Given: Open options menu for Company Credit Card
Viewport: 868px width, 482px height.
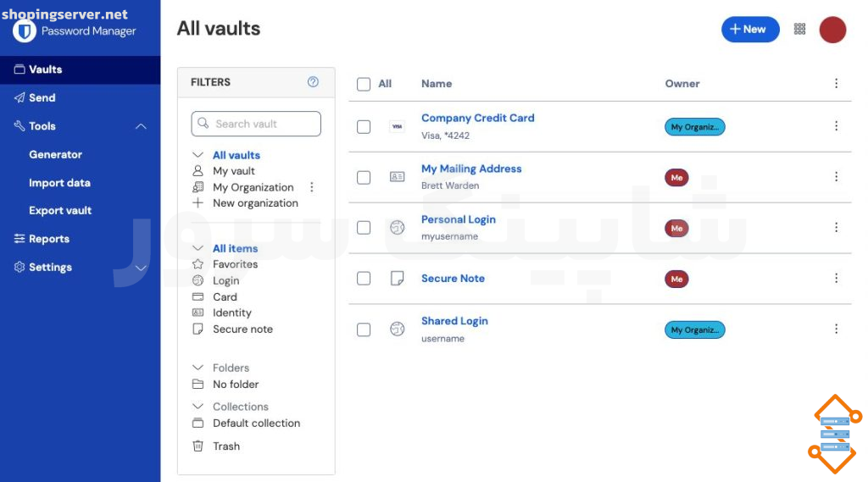Looking at the screenshot, I should tap(836, 126).
